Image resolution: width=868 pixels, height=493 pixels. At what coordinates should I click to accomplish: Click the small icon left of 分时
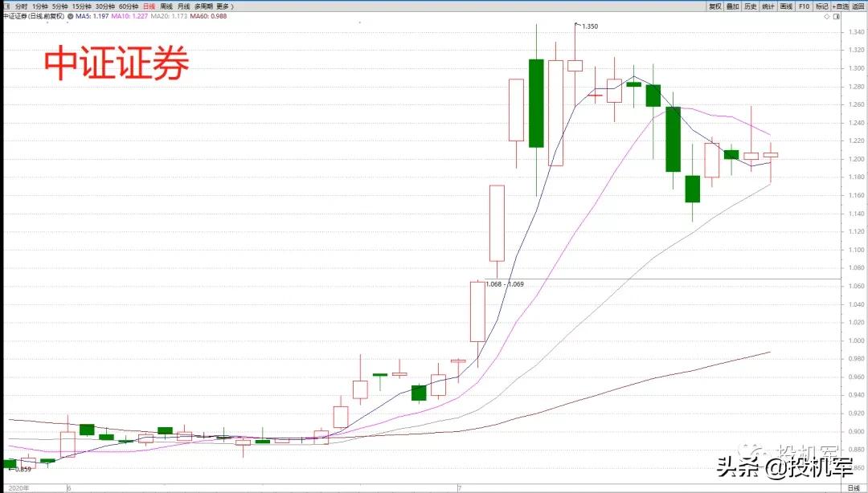click(7, 6)
